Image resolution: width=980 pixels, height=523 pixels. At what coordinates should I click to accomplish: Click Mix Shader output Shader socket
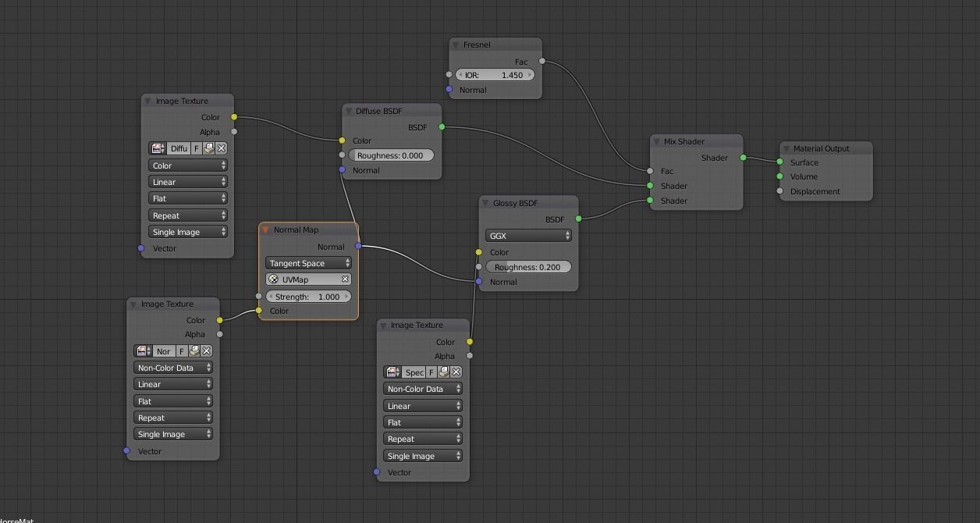tap(743, 158)
